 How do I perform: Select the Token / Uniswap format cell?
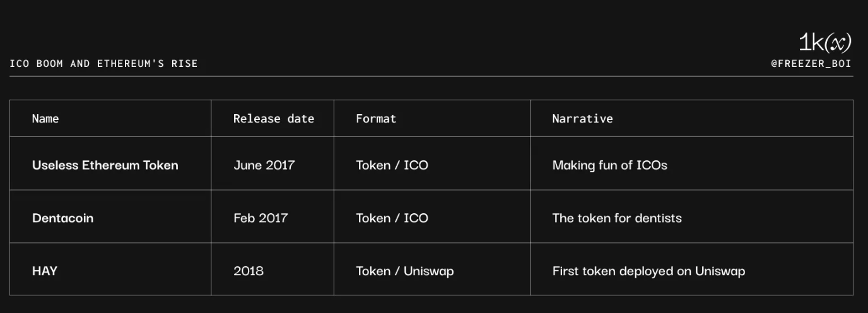pos(404,271)
